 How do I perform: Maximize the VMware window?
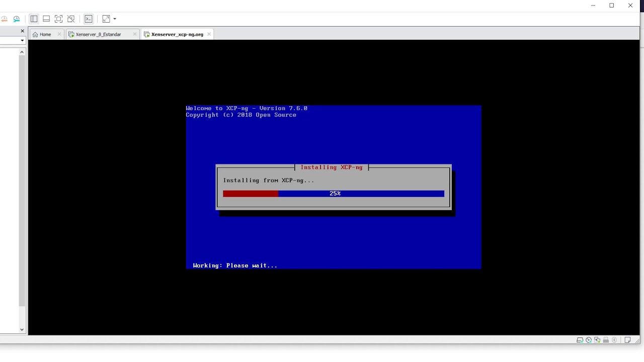(x=612, y=6)
